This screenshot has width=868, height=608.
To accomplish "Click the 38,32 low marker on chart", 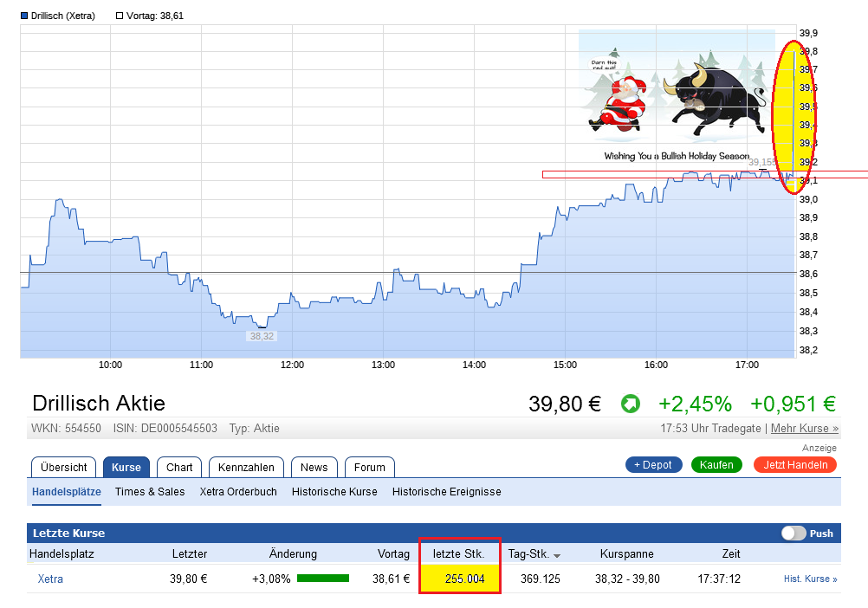I will tap(262, 336).
